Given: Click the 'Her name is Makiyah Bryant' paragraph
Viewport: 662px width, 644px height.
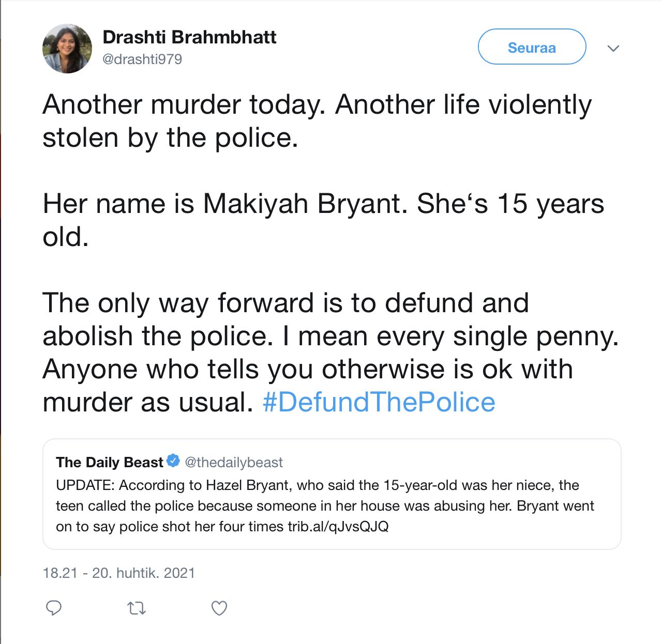Looking at the screenshot, I should (x=323, y=220).
